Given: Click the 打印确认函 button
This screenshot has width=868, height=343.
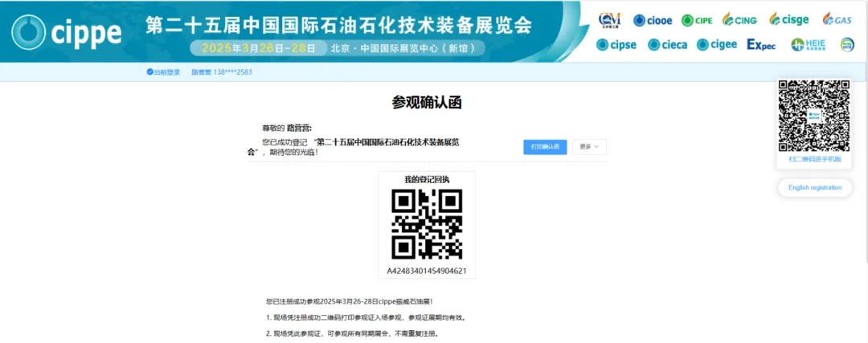Looking at the screenshot, I should pyautogui.click(x=545, y=147).
